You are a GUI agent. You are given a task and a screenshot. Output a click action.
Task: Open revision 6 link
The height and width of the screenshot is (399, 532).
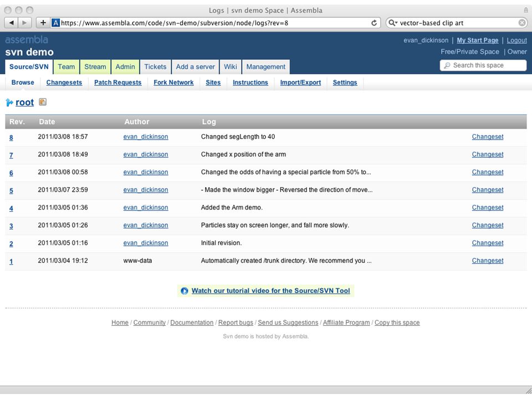11,173
